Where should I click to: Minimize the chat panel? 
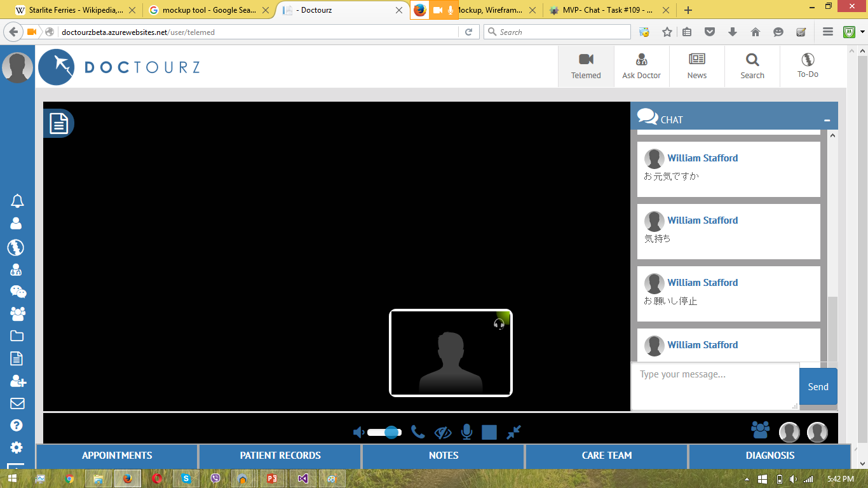pyautogui.click(x=827, y=120)
